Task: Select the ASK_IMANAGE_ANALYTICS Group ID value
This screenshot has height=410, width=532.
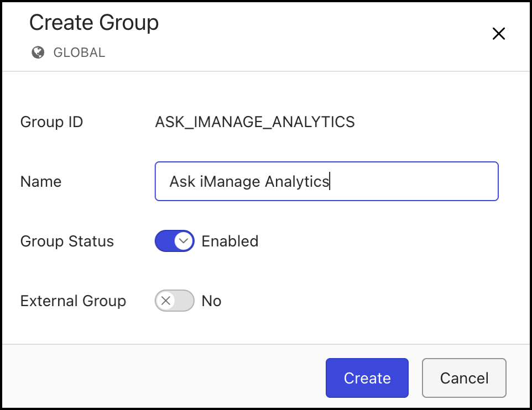Action: pyautogui.click(x=255, y=122)
